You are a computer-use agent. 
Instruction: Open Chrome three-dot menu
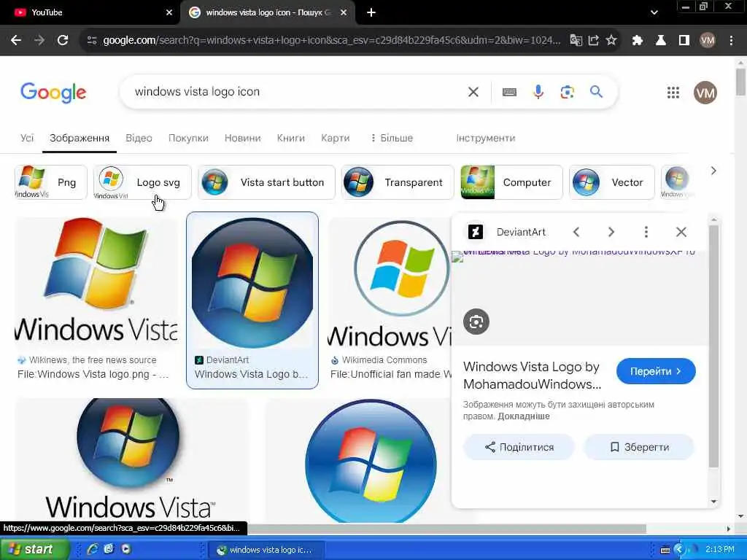point(731,41)
